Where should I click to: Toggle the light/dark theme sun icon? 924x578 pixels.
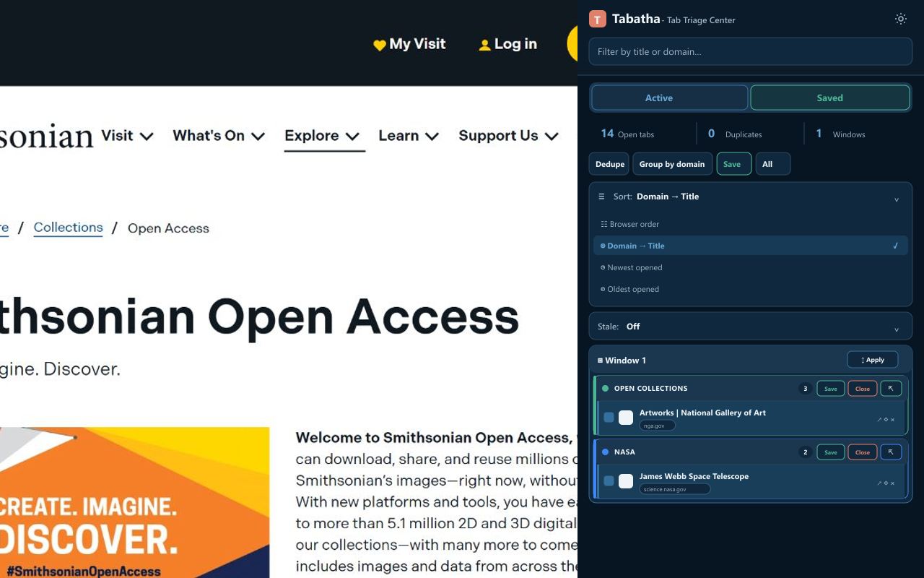pos(901,20)
